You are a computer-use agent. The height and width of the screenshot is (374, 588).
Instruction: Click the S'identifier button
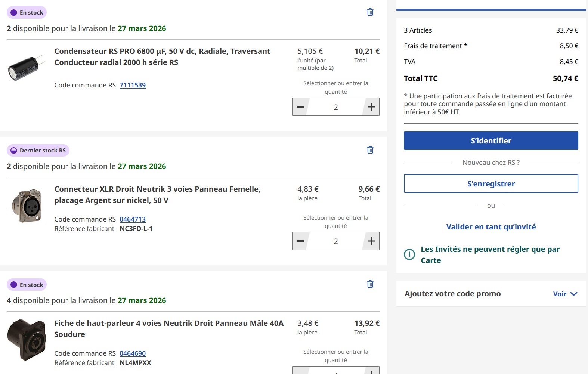pyautogui.click(x=490, y=140)
